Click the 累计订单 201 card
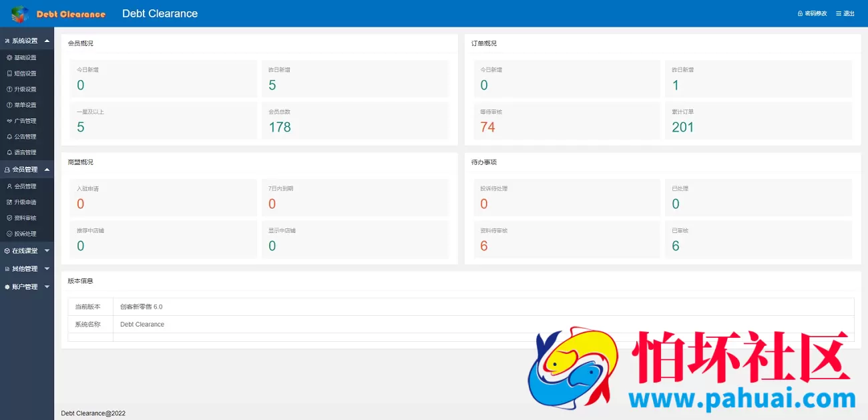Image resolution: width=868 pixels, height=420 pixels. (x=758, y=121)
